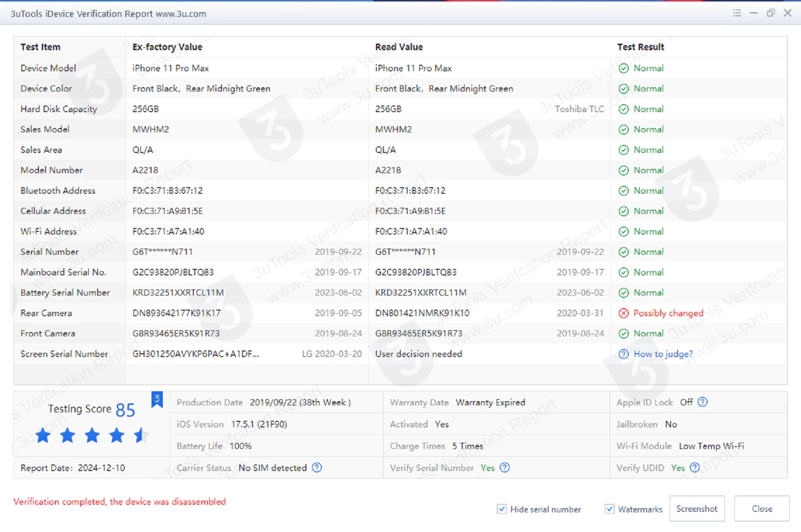Click Model Number green check icon
The width and height of the screenshot is (801, 532).
pyautogui.click(x=624, y=170)
